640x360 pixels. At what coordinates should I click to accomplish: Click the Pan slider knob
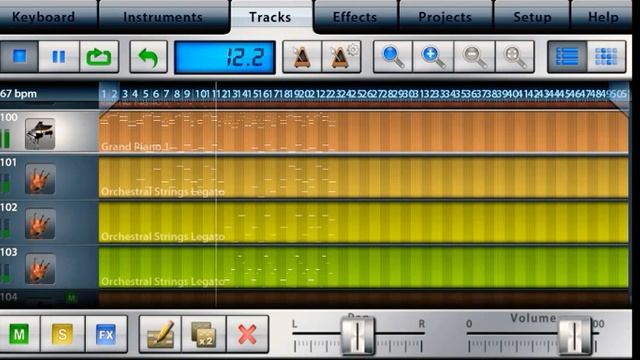[x=358, y=336]
